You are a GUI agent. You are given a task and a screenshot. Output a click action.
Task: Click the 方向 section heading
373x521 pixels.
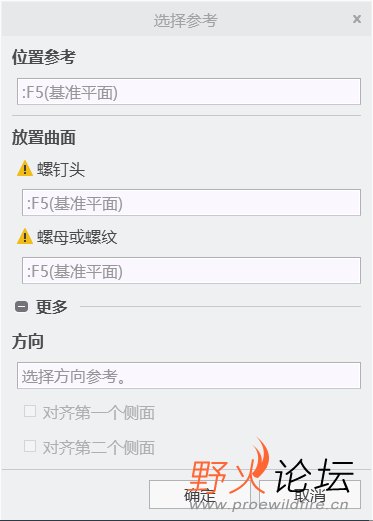tap(28, 342)
